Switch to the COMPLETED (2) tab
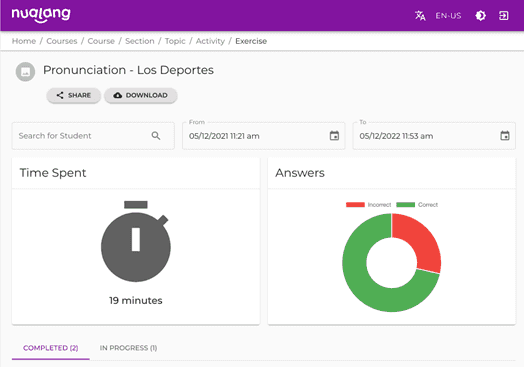 (x=51, y=348)
